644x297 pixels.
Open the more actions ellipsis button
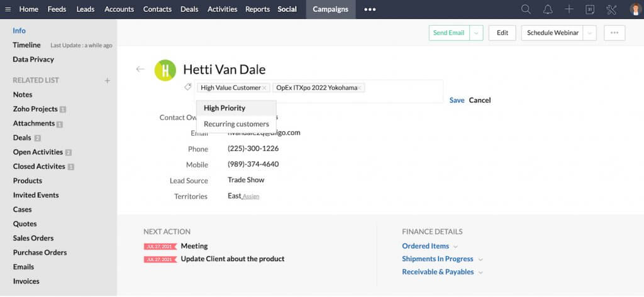point(614,33)
